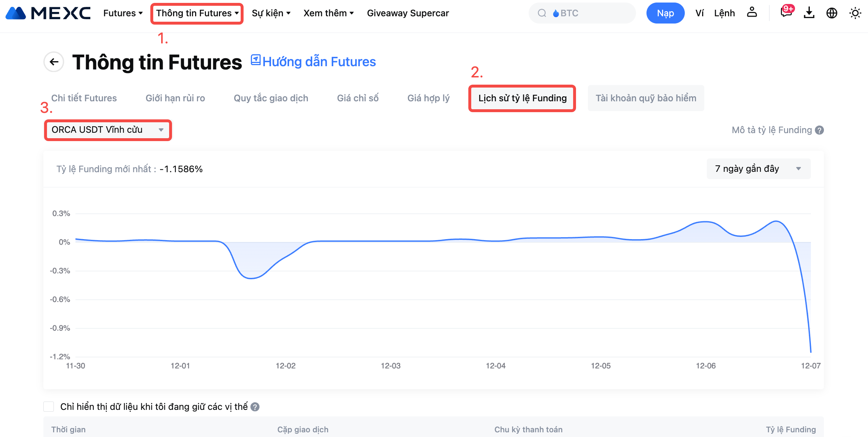Click the help icon beside position checkbox
Screen dimensions: 868x437
pyautogui.click(x=255, y=407)
